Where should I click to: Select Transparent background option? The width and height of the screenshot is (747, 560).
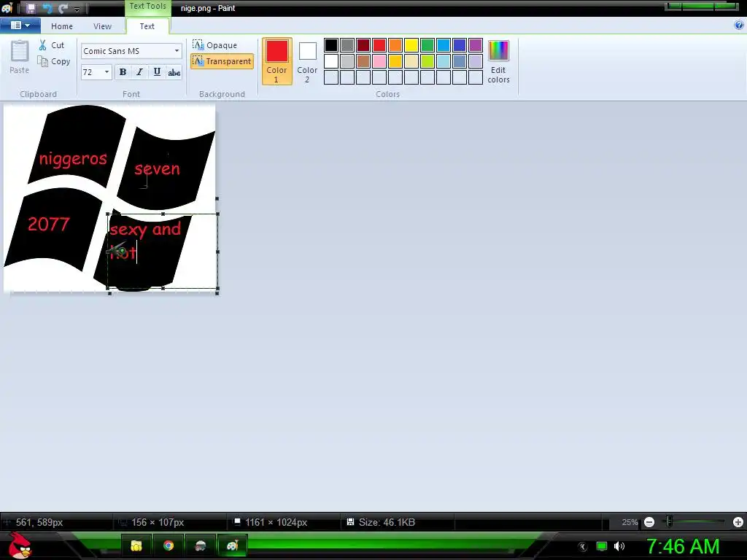click(222, 61)
